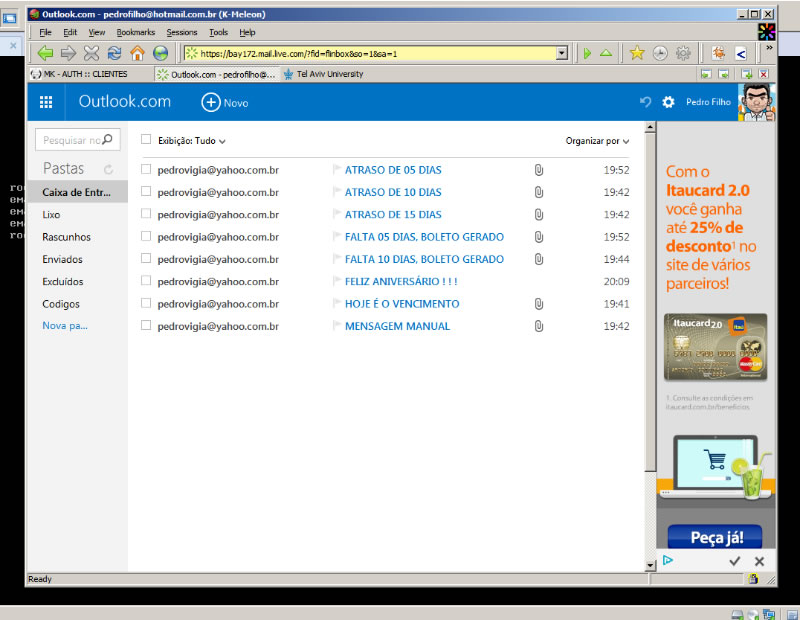Viewport: 800px width, 620px height.
Task: Click attachment clip on ATRASO DE 05 DIAS
Action: click(539, 170)
